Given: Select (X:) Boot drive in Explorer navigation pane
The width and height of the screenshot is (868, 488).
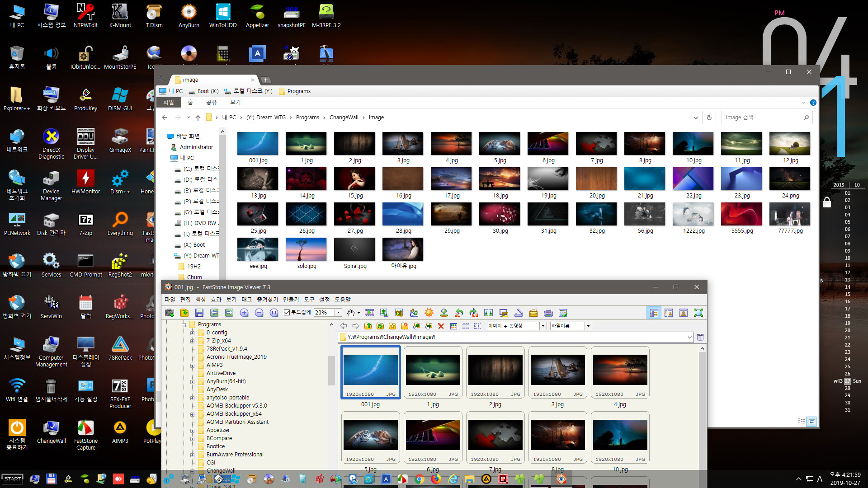Looking at the screenshot, I should click(x=194, y=245).
